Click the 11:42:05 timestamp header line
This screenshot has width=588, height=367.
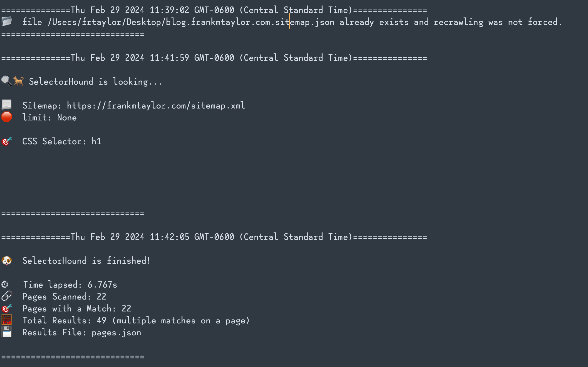[214, 237]
